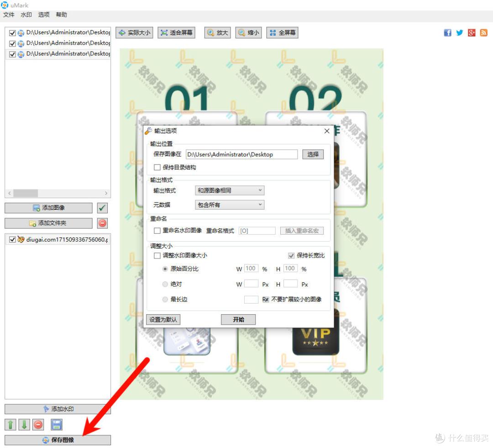The width and height of the screenshot is (493, 448).
Task: Uncheck the second image file checkbox
Action: 12,43
